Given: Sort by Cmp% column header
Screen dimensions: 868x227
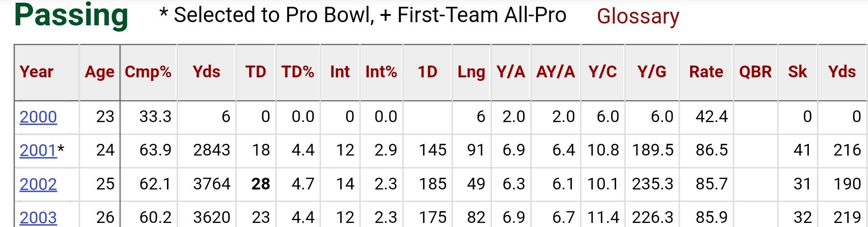Looking at the screenshot, I should point(148,72).
